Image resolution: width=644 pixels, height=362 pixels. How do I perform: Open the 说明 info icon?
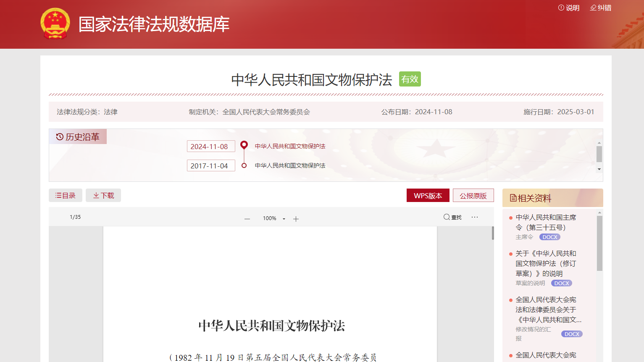coord(561,8)
